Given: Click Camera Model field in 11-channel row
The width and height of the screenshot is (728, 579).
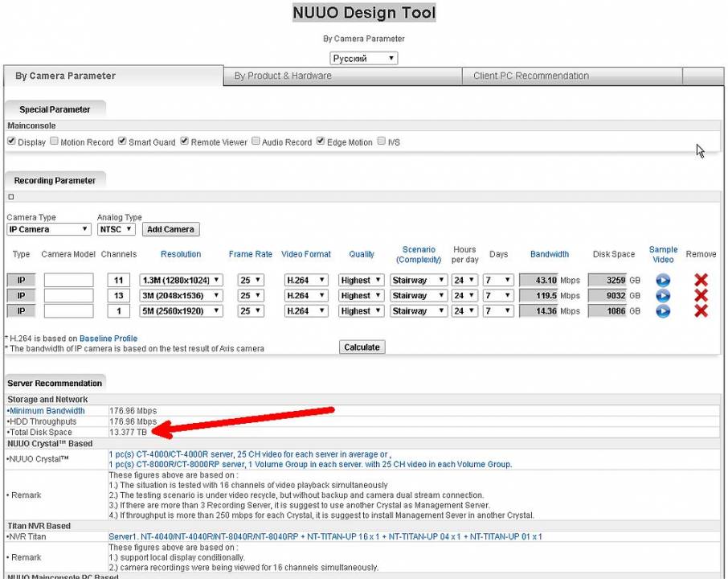Looking at the screenshot, I should [69, 280].
